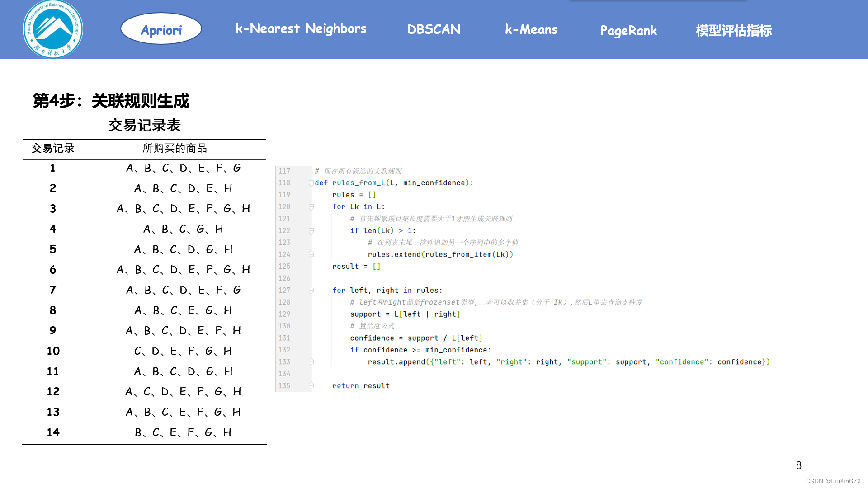
Task: Open the DBSCAN section
Action: click(434, 29)
